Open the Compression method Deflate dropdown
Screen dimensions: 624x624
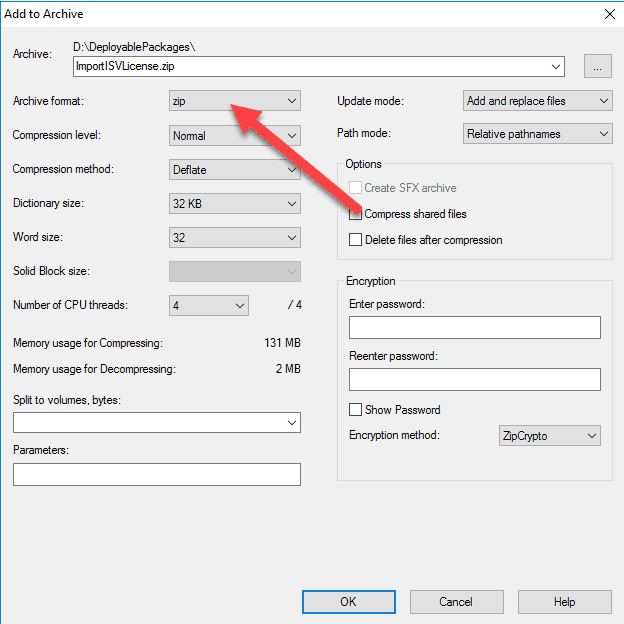point(234,170)
